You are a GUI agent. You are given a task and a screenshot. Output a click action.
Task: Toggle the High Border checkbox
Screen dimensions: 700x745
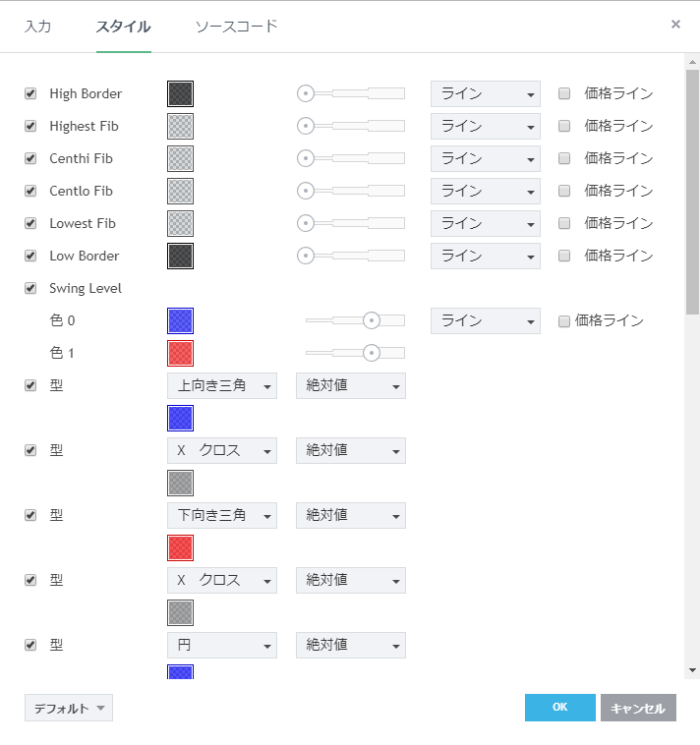30,94
